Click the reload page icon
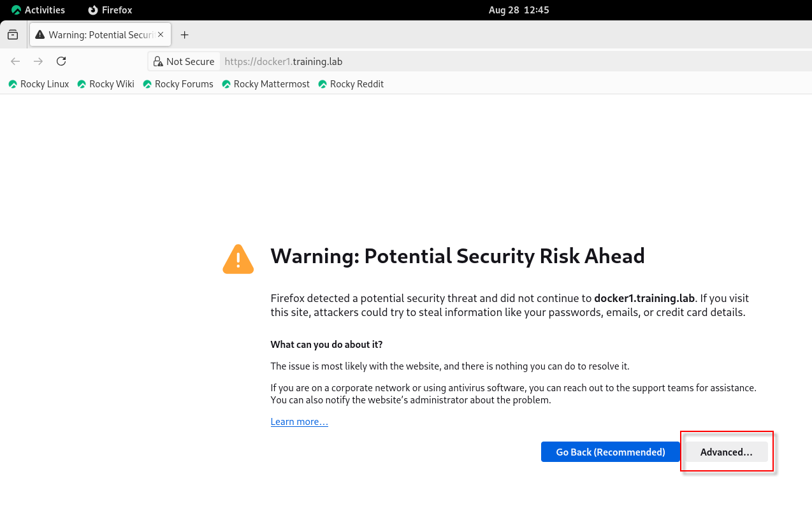 click(61, 61)
